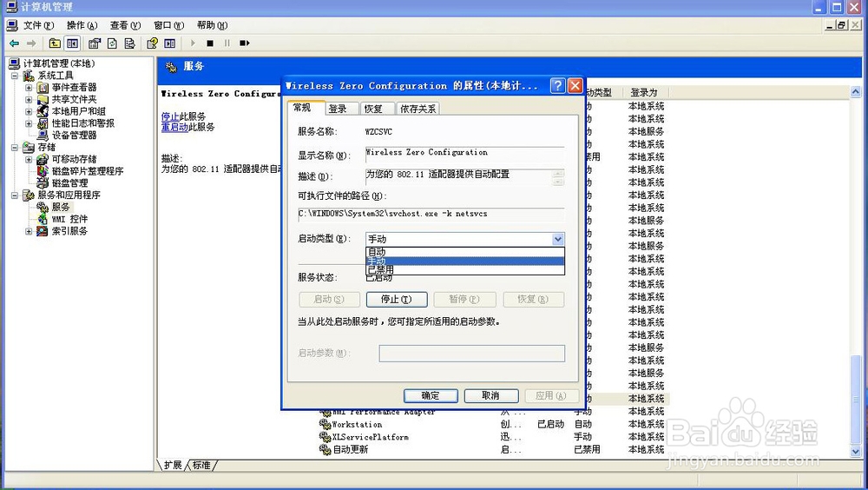The height and width of the screenshot is (490, 868).
Task: Select 手动 in startup type list
Action: [465, 261]
